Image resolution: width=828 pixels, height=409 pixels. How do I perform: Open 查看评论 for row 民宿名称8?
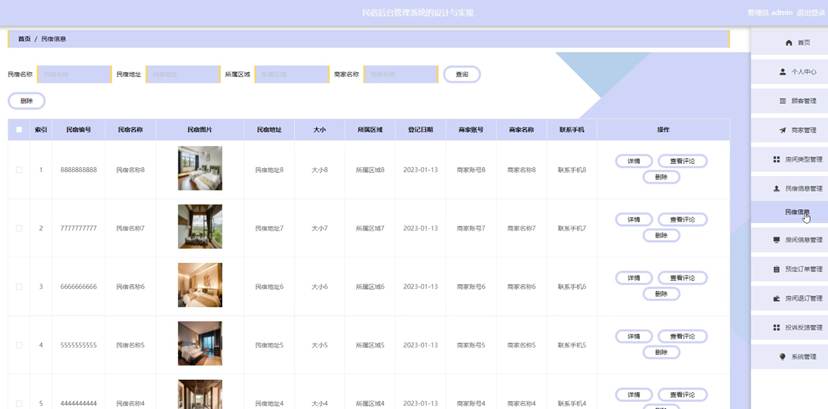coord(682,161)
